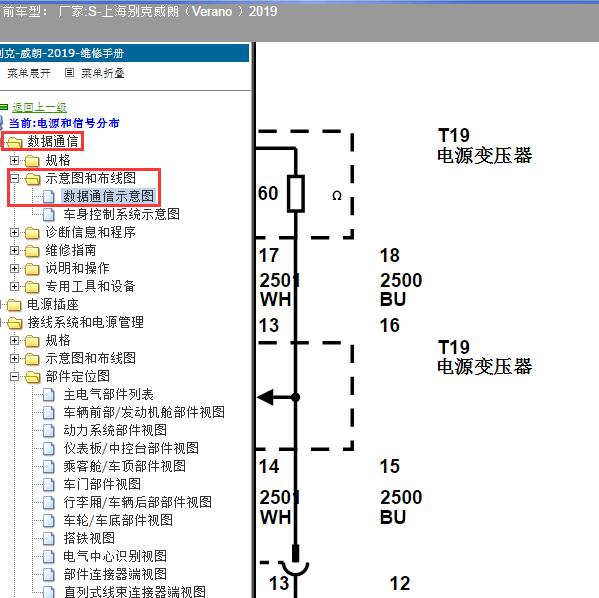The image size is (599, 598).
Task: Expand the 诊断信息和程序 folder
Action: point(15,232)
